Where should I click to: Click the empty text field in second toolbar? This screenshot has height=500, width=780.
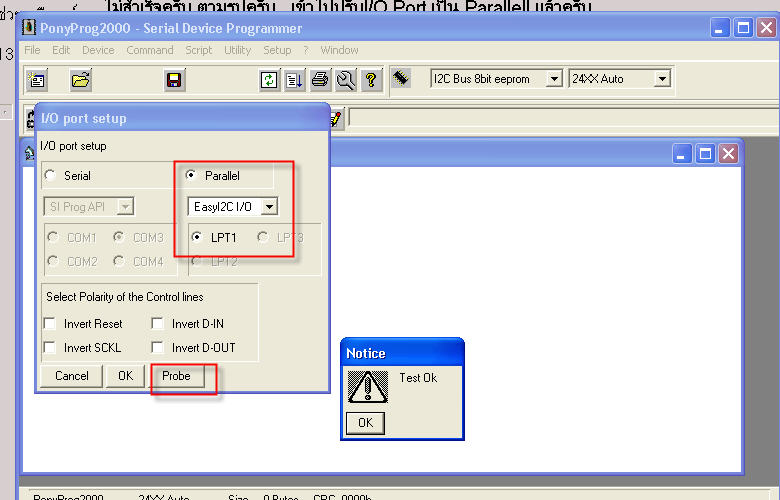coord(564,118)
